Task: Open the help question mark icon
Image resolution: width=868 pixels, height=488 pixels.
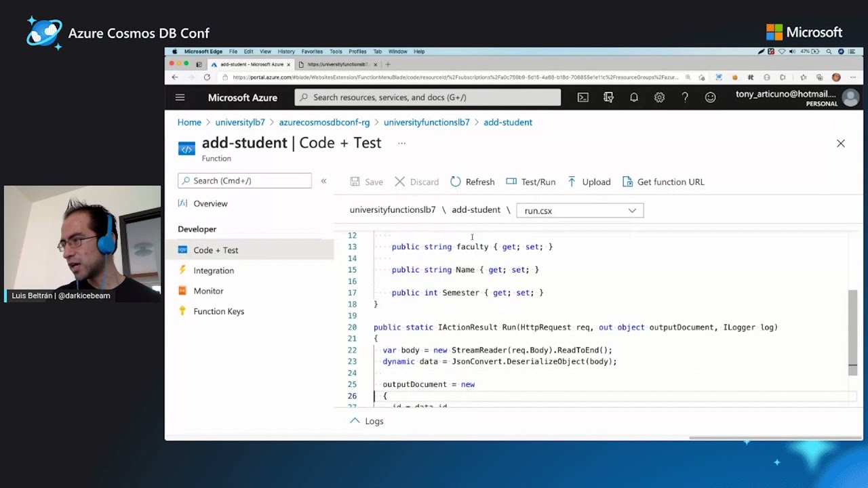Action: coord(685,98)
